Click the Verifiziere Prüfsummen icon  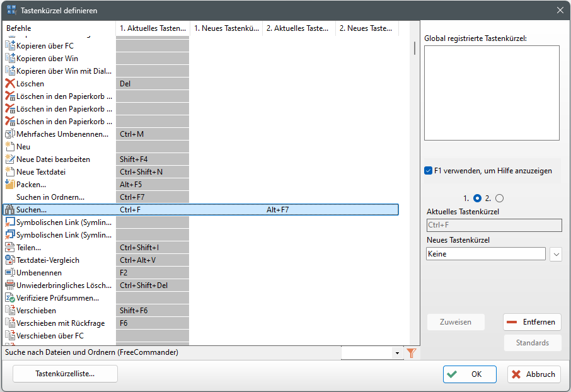[x=9, y=297]
